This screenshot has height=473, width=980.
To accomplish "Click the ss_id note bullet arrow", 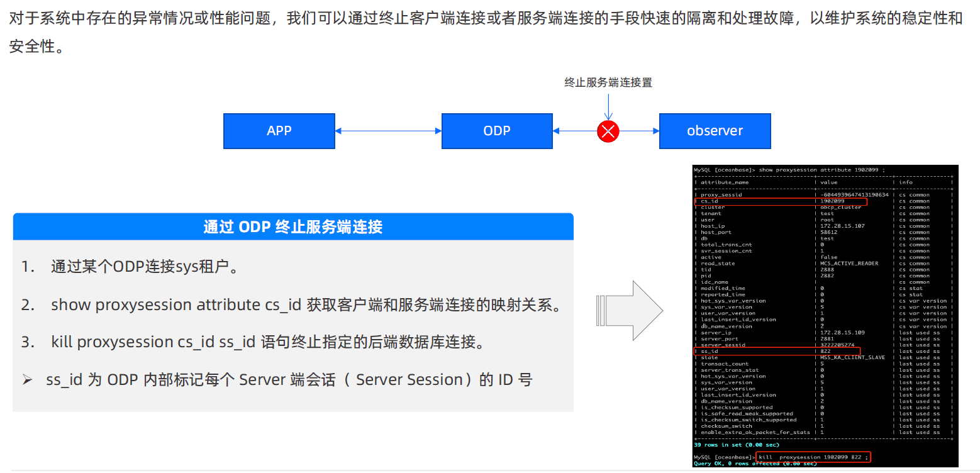I will click(x=27, y=380).
